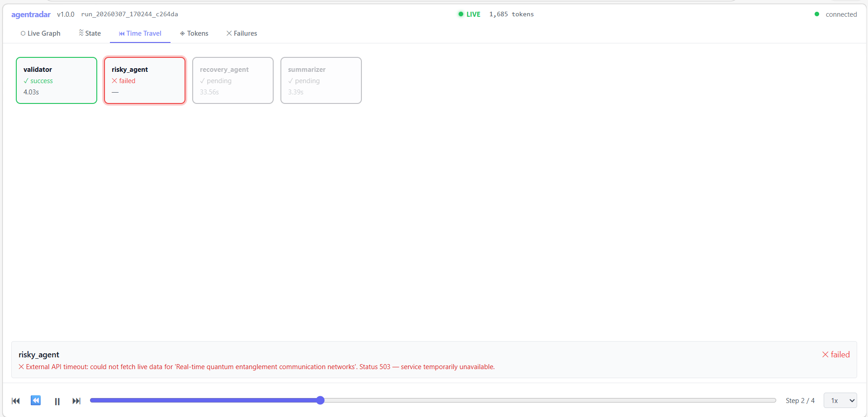Viewport: 868px width, 417px height.
Task: Select the validator node card
Action: (x=57, y=80)
